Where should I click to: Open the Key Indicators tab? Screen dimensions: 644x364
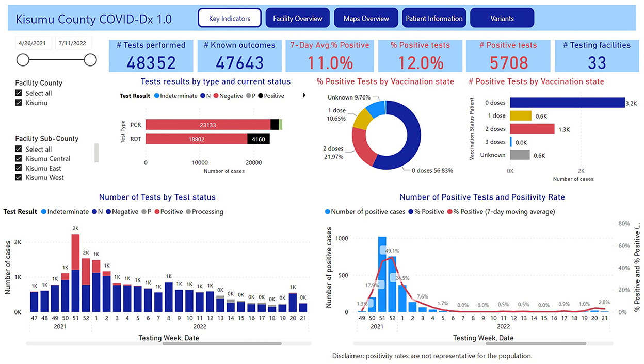(x=230, y=19)
